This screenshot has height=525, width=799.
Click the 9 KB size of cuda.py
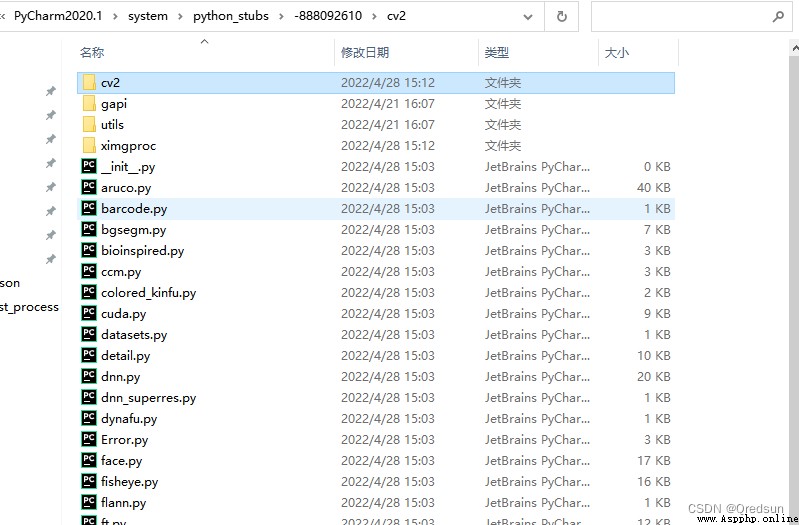[x=657, y=313]
